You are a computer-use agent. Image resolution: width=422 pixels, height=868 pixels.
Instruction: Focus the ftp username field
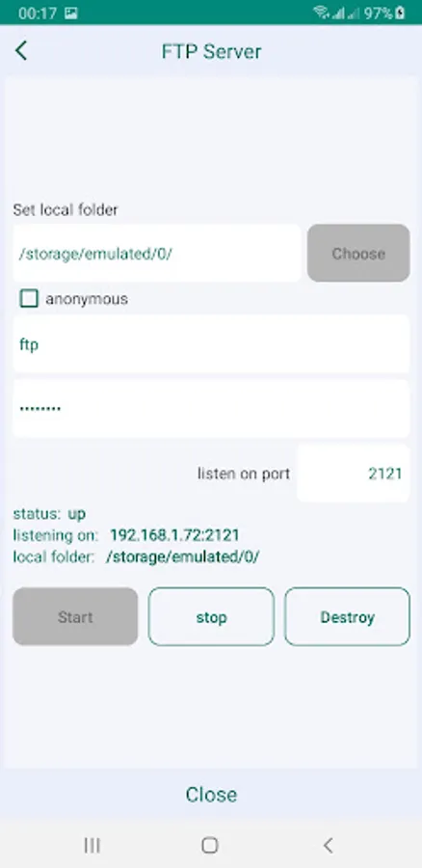point(211,344)
